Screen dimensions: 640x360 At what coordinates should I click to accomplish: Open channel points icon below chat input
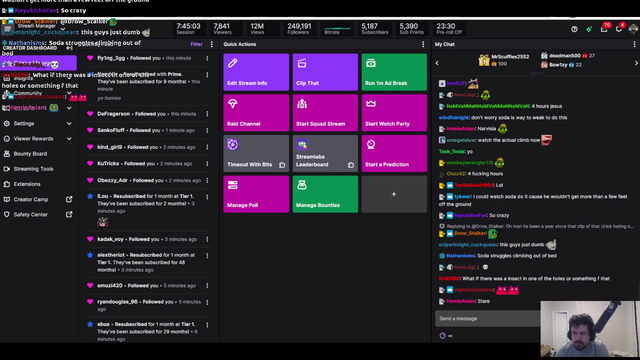click(442, 336)
